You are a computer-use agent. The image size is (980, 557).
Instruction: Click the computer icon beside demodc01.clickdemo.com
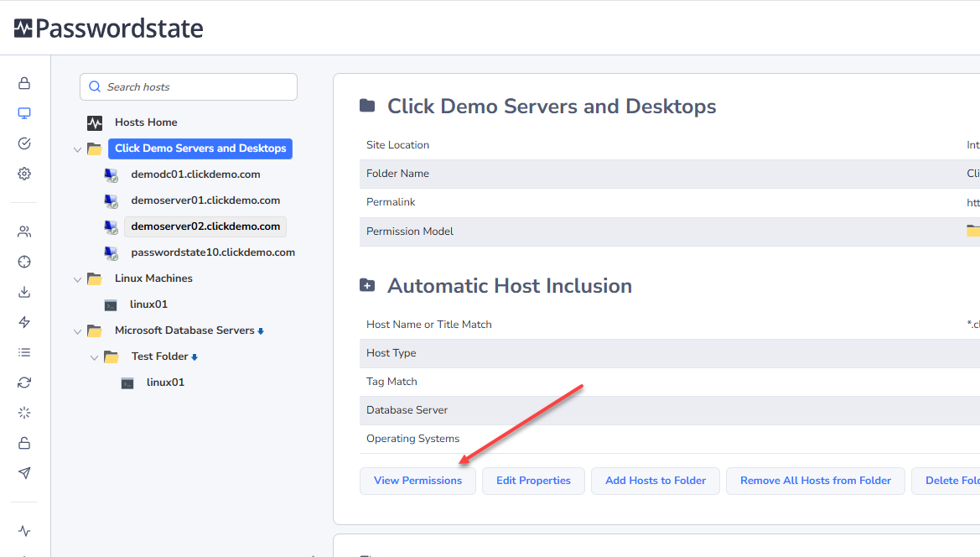point(111,175)
